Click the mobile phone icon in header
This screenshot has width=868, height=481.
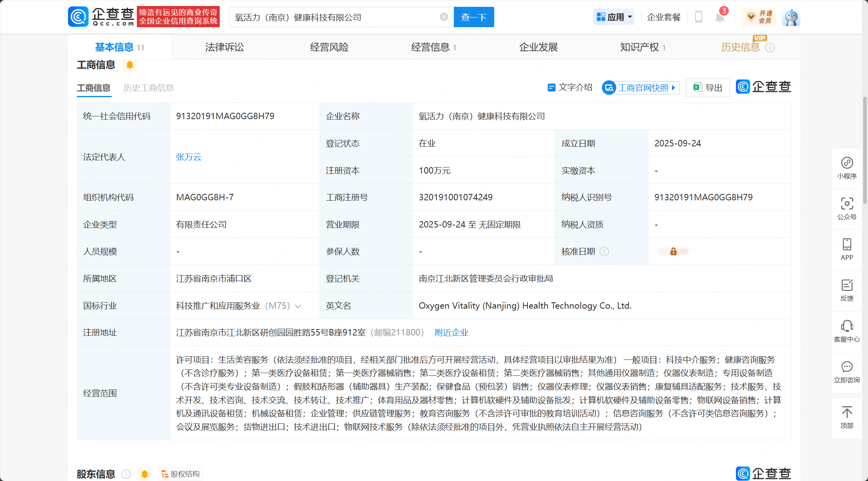(699, 17)
